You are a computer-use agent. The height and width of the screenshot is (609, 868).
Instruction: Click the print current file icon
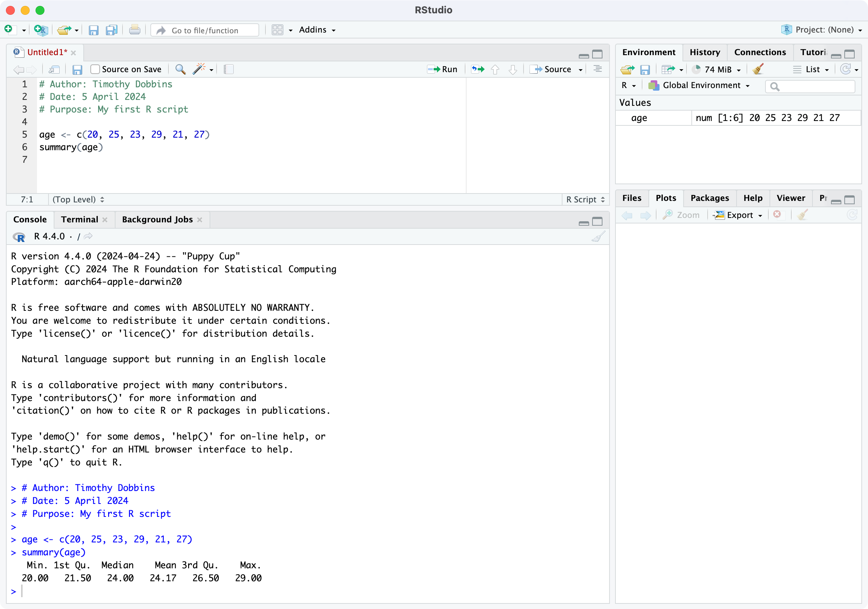(x=134, y=30)
